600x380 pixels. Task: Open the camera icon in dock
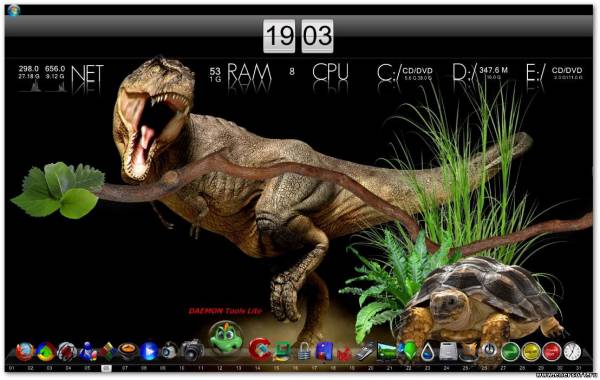pos(192,350)
